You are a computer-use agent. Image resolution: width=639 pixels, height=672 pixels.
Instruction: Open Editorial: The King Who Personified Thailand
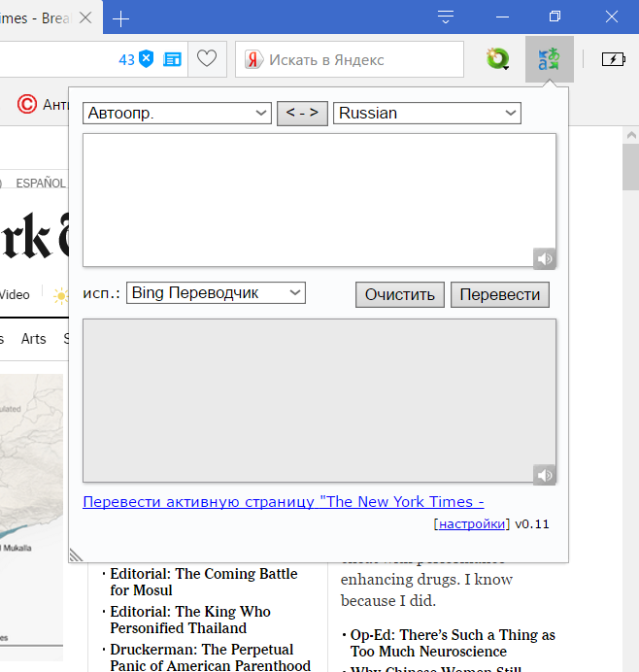[190, 620]
